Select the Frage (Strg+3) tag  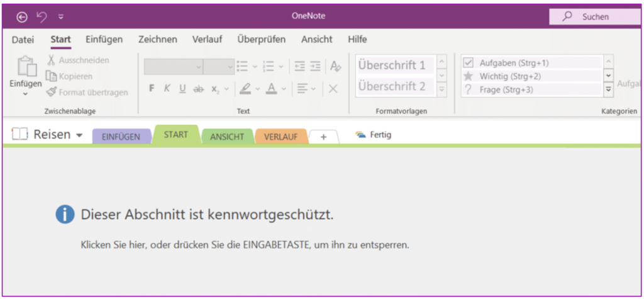(x=532, y=89)
